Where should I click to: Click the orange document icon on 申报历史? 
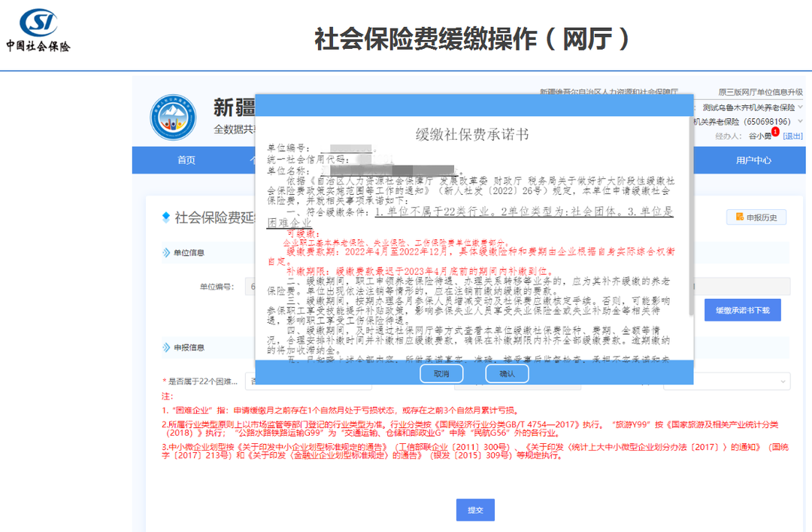click(x=740, y=217)
